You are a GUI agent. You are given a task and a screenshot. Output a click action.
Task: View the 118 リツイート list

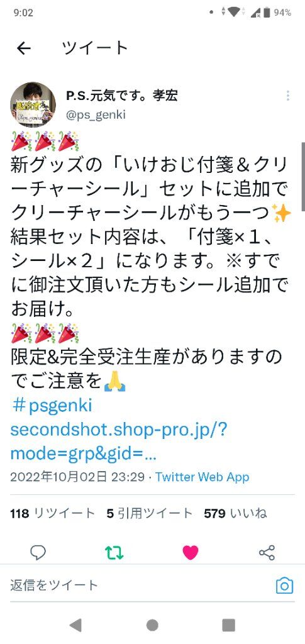click(53, 513)
